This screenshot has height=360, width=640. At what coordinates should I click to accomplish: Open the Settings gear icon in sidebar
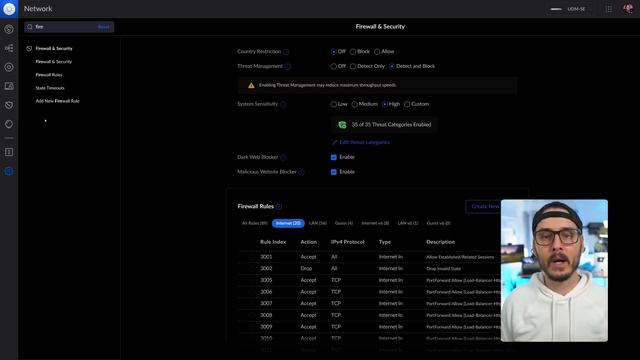click(x=9, y=171)
